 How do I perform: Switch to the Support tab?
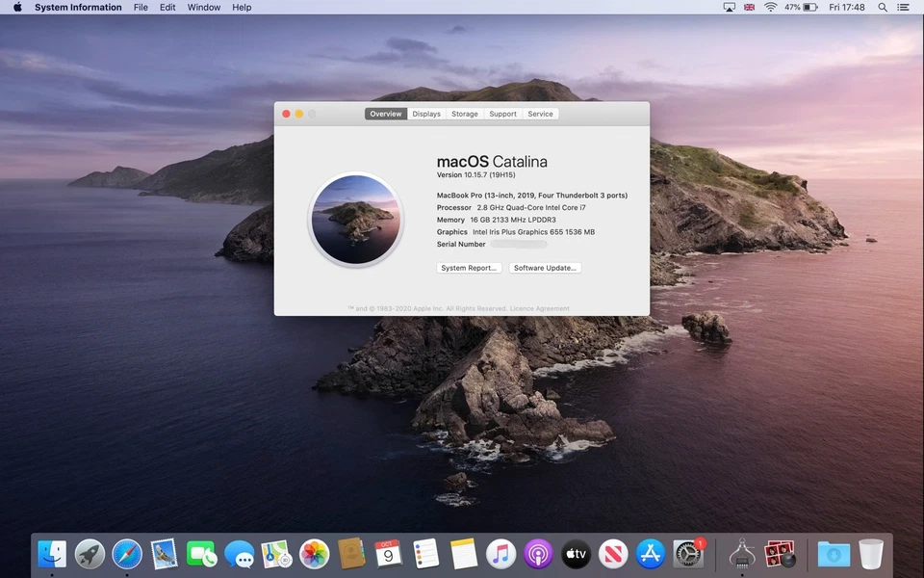point(502,114)
